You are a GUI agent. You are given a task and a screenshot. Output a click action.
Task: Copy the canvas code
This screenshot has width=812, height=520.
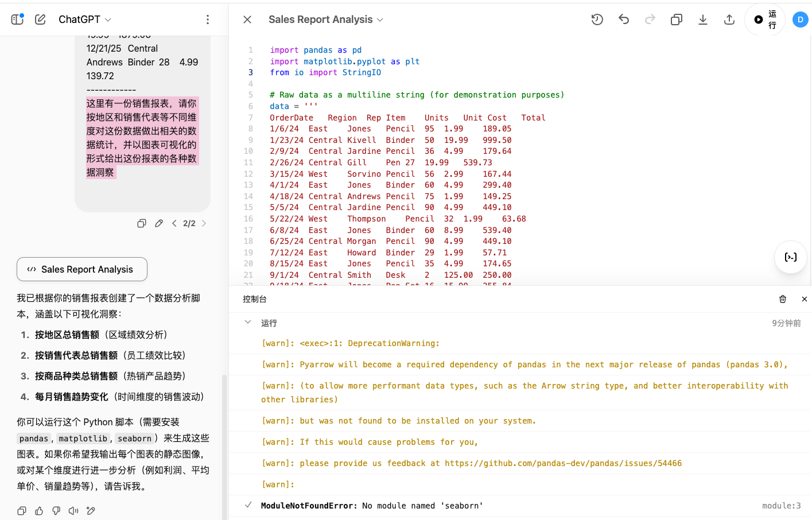[x=677, y=20]
